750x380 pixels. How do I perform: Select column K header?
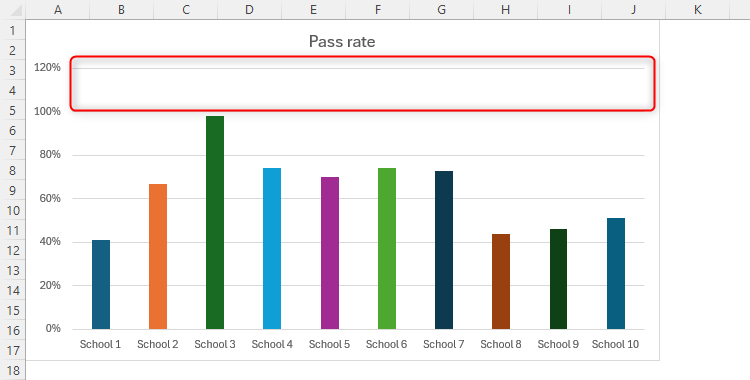point(698,10)
